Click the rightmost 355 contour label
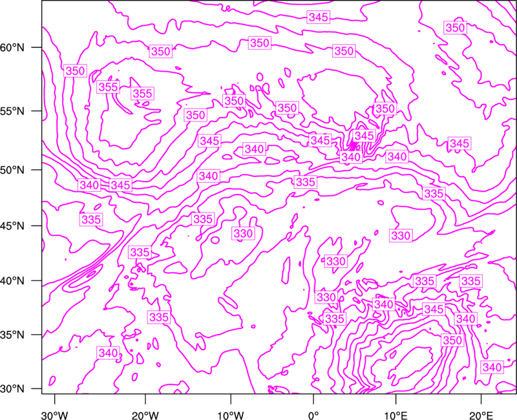517x420 pixels. (x=142, y=94)
